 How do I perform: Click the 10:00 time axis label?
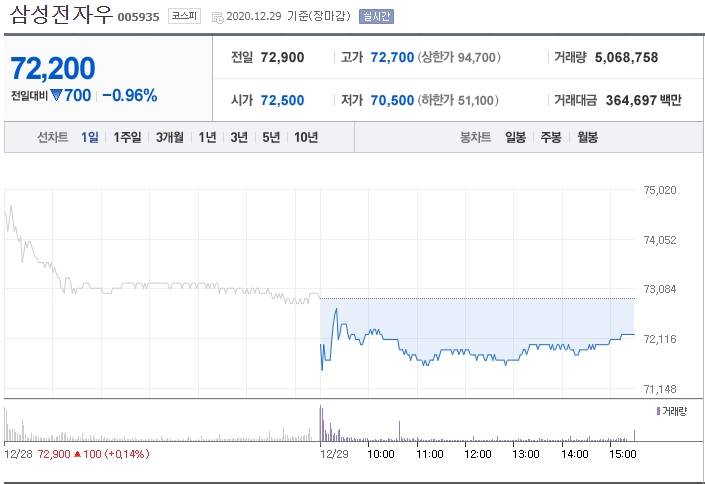click(381, 454)
